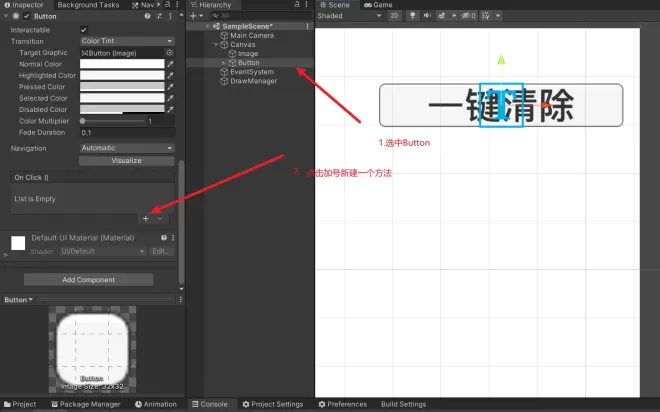
Task: Collapse the Button component foldout
Action: pos(6,16)
